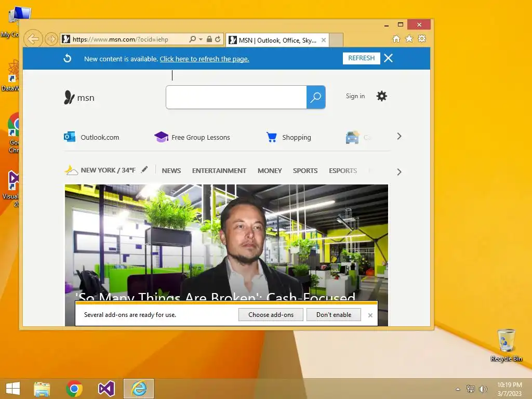Open the SPORTS section

[305, 170]
